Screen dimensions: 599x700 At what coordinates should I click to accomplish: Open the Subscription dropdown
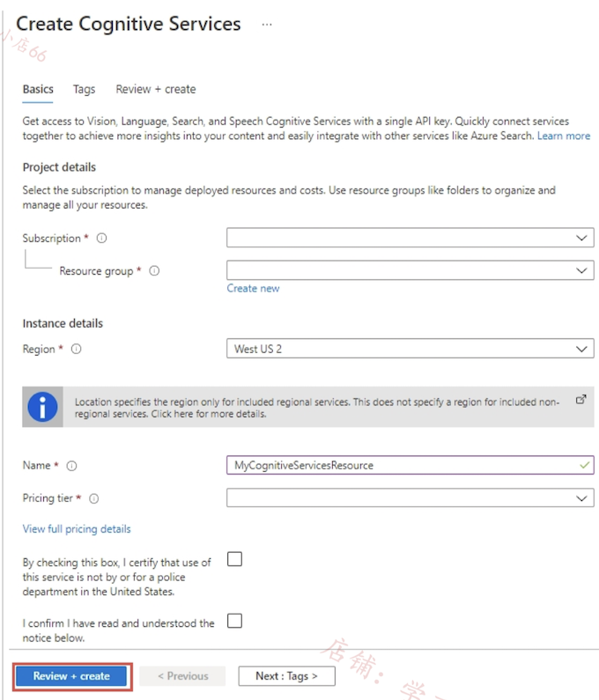[410, 238]
